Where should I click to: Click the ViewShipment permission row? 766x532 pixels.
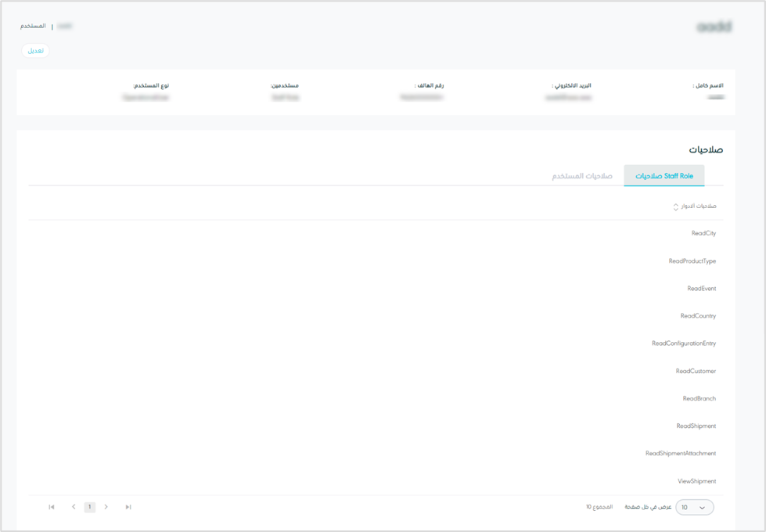(696, 481)
